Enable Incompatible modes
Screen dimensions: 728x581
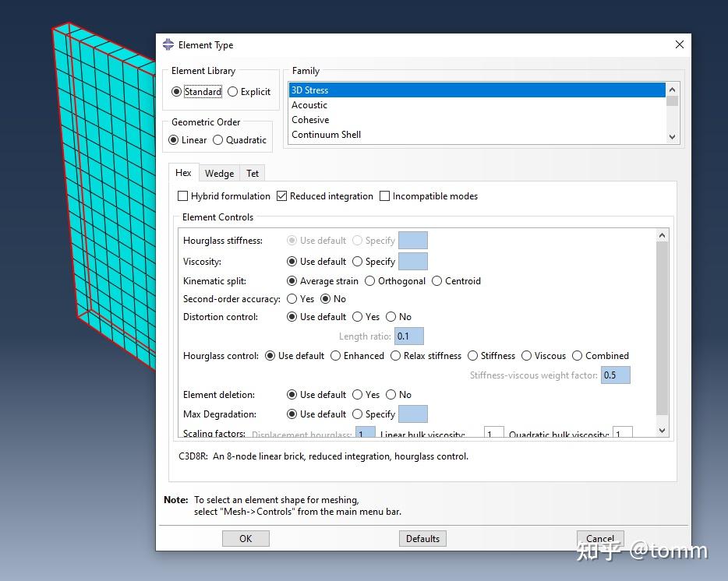pos(385,196)
